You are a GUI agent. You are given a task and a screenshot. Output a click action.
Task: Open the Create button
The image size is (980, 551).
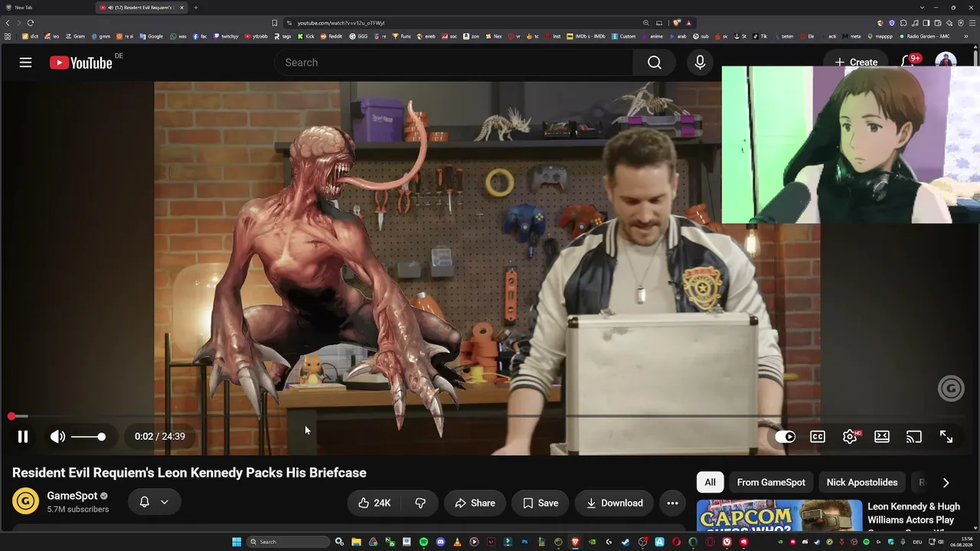pos(856,63)
